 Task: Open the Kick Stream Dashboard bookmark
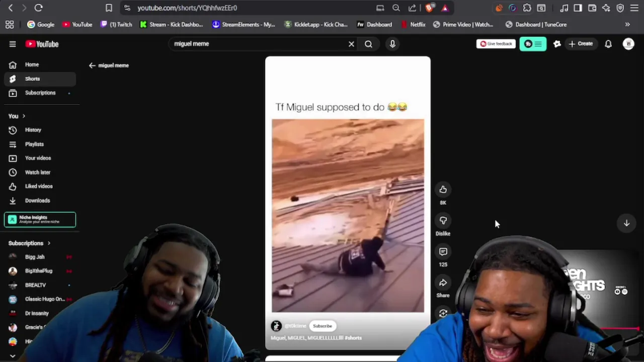point(172,24)
